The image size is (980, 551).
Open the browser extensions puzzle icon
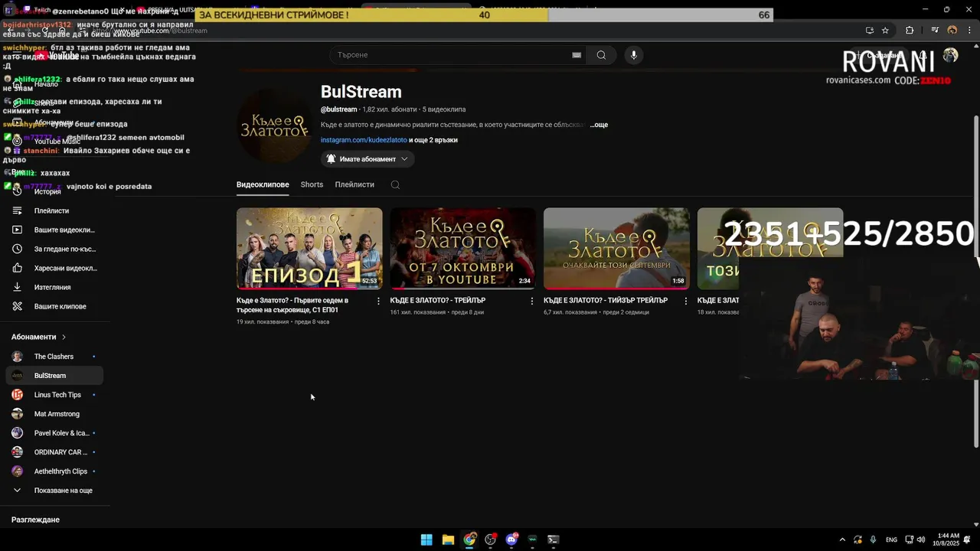(x=910, y=31)
